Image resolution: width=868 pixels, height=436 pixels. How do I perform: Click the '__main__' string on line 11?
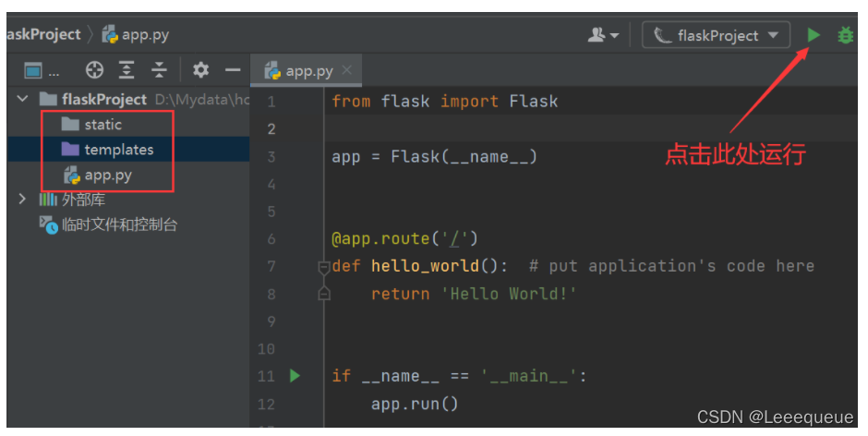(529, 376)
